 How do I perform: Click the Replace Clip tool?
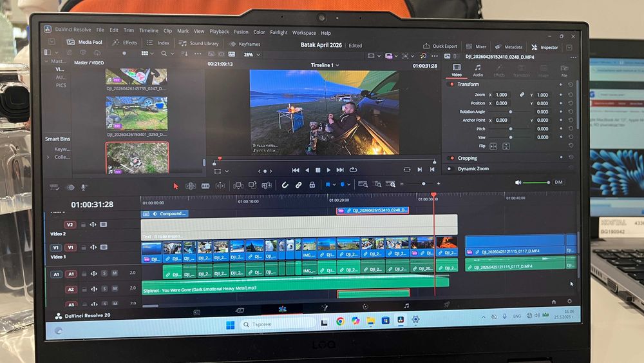pyautogui.click(x=267, y=186)
